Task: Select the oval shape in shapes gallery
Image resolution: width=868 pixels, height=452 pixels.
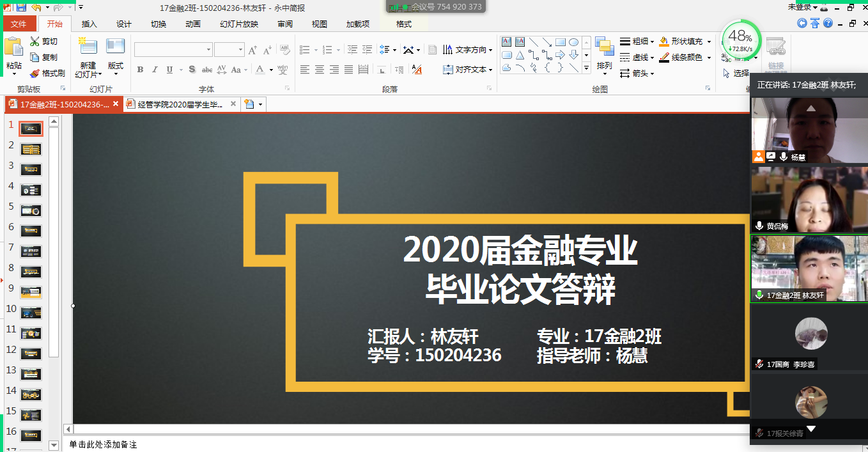Action: [x=574, y=42]
